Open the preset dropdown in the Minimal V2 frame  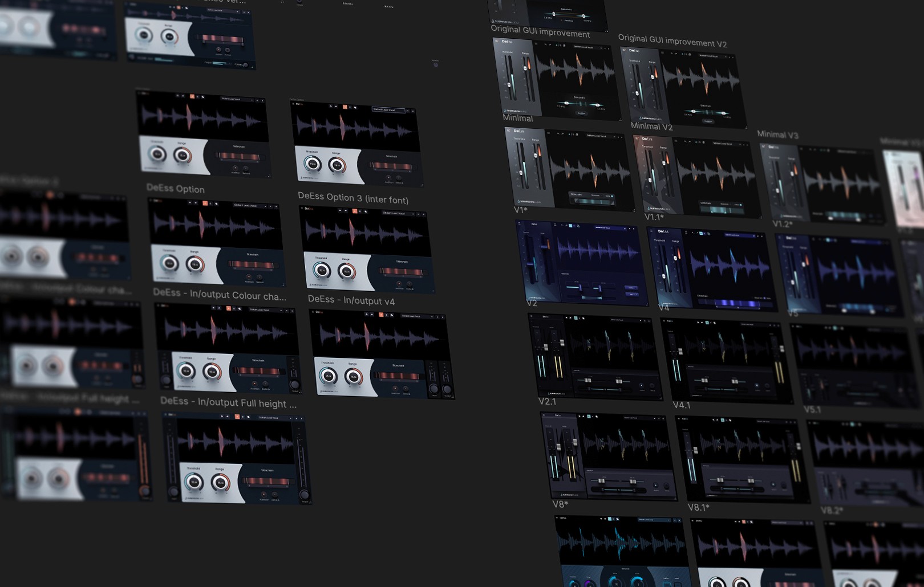pos(727,144)
